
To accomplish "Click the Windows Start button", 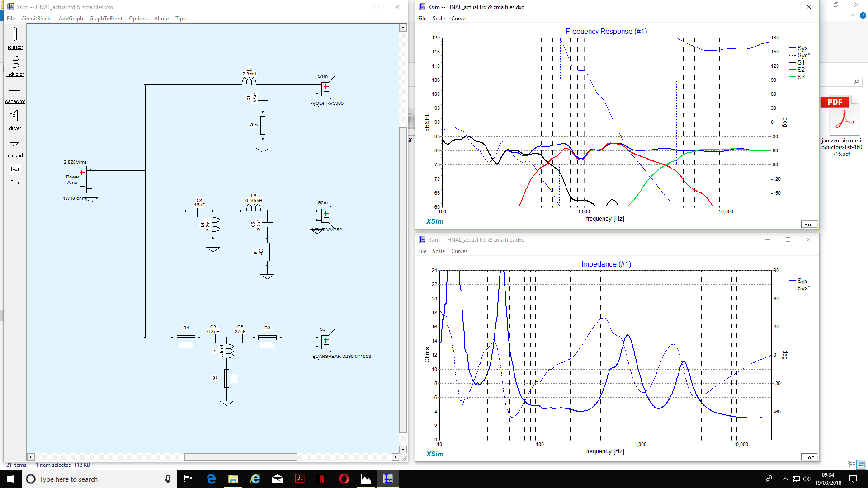I will click(11, 479).
